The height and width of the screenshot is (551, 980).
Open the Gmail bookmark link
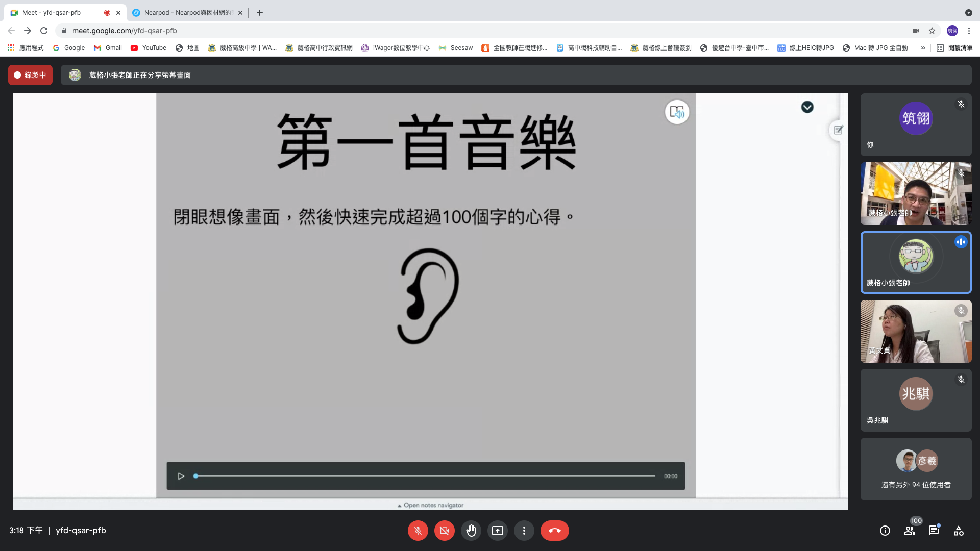point(108,48)
